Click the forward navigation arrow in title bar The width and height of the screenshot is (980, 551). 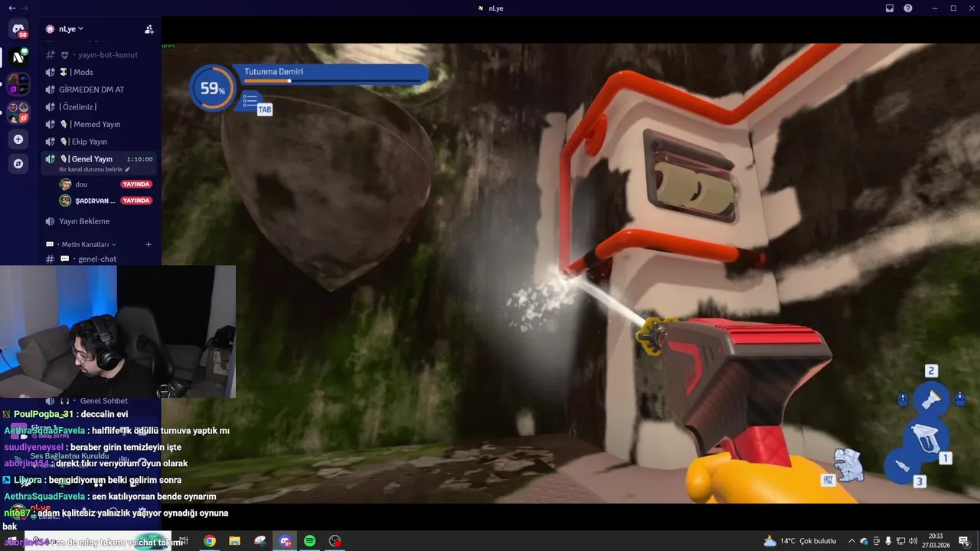click(x=24, y=8)
